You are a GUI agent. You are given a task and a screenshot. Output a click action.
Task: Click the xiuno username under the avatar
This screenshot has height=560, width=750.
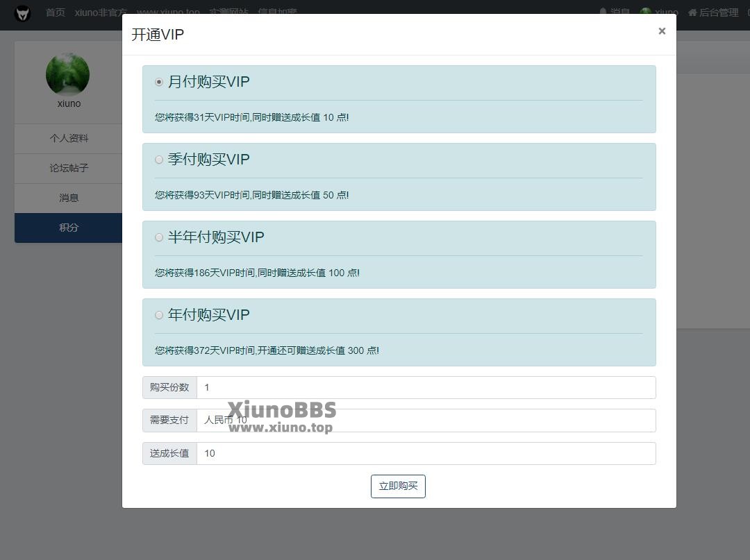69,103
